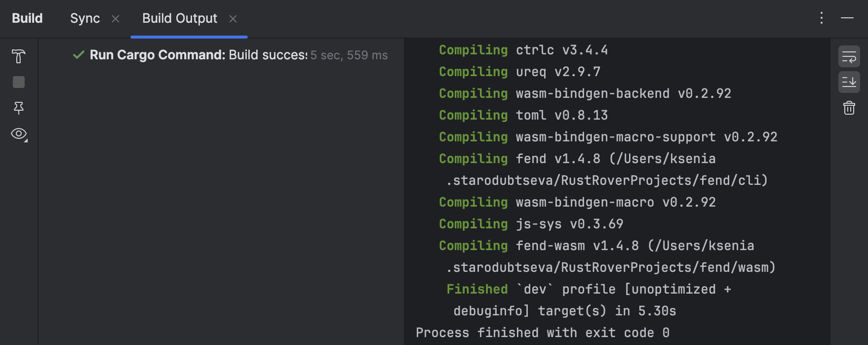Pin the Build Output tab
The width and height of the screenshot is (868, 345).
pyautogui.click(x=19, y=108)
